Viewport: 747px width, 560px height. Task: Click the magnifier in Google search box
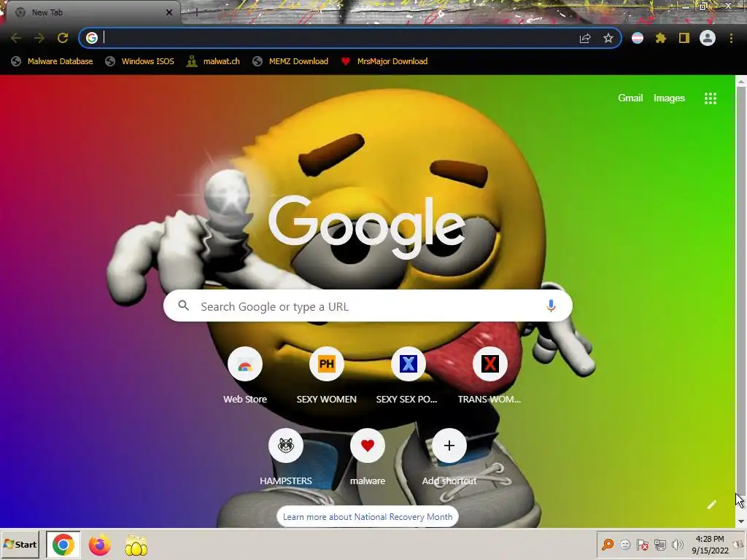[183, 306]
